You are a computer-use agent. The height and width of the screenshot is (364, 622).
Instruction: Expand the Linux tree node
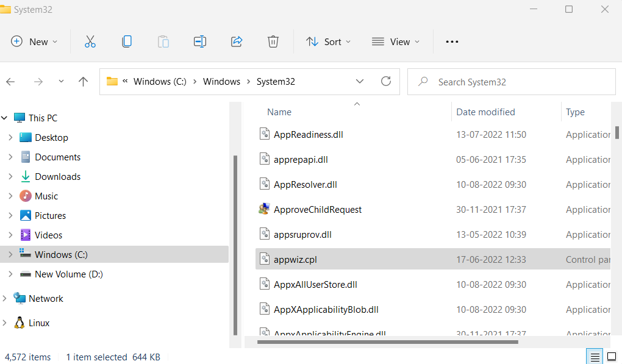coord(4,323)
